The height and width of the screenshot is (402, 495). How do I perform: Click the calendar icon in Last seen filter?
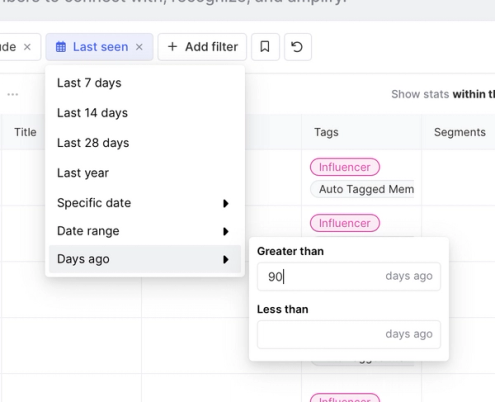click(61, 47)
